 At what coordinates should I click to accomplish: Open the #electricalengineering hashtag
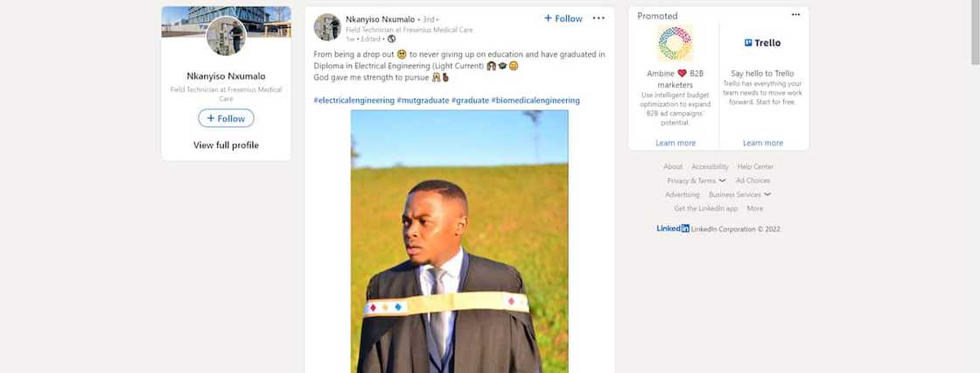[x=353, y=101]
